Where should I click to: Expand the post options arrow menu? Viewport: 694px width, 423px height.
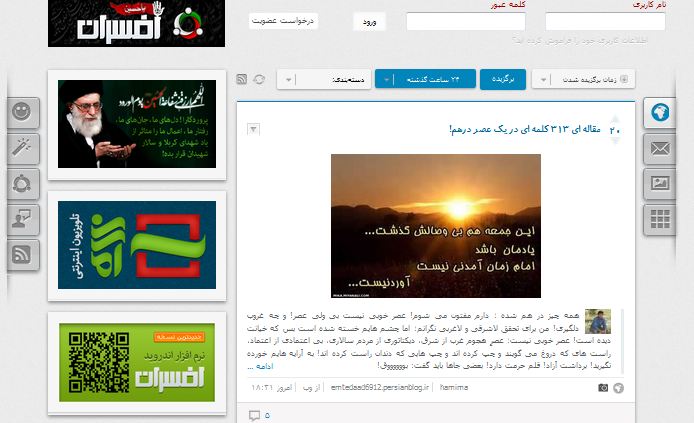pyautogui.click(x=253, y=129)
